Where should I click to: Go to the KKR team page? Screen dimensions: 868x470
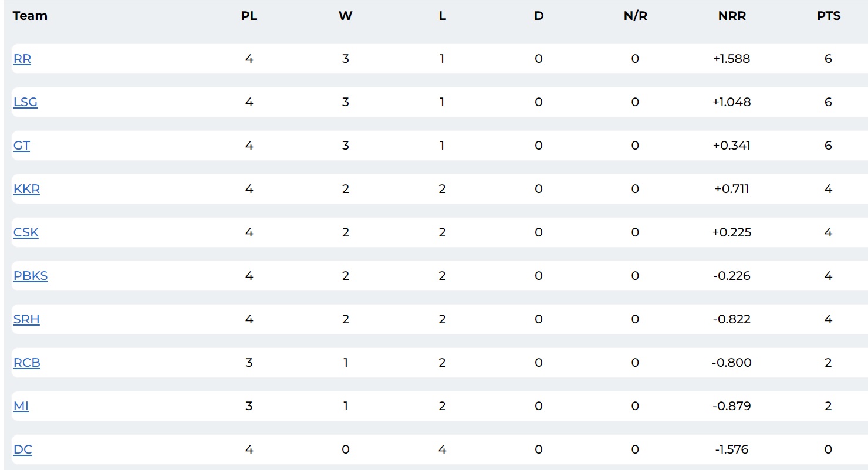26,189
